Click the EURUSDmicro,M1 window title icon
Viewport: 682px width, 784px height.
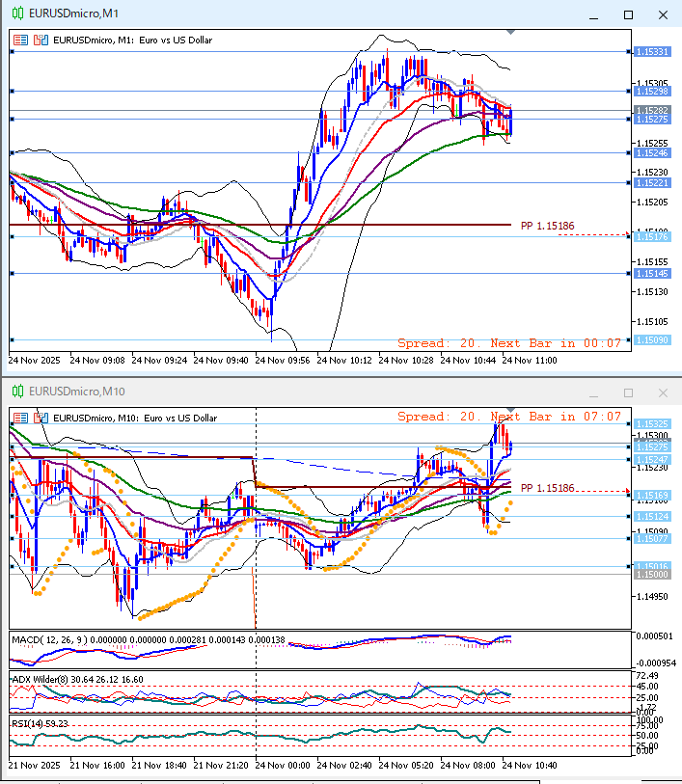(x=17, y=14)
